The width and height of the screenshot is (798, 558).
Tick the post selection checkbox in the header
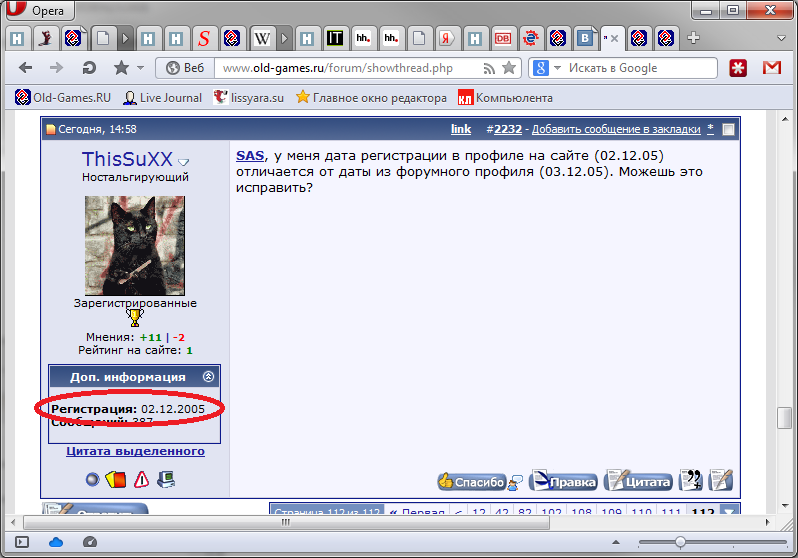click(x=728, y=130)
